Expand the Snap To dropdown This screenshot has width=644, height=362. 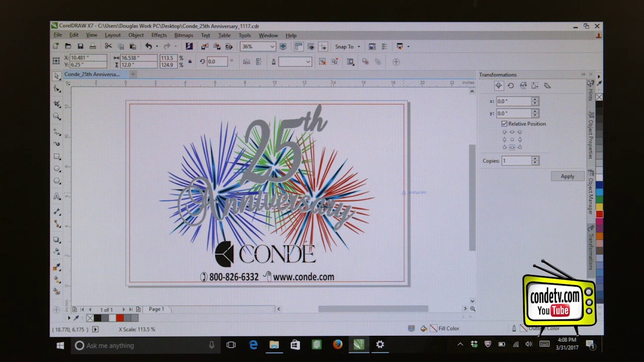[358, 47]
